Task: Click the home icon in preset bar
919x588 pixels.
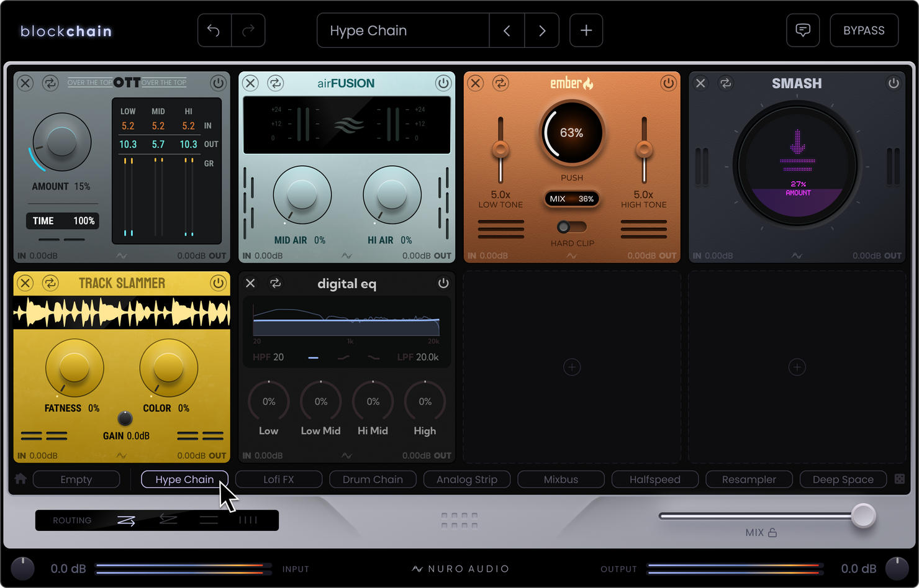Action: (20, 479)
